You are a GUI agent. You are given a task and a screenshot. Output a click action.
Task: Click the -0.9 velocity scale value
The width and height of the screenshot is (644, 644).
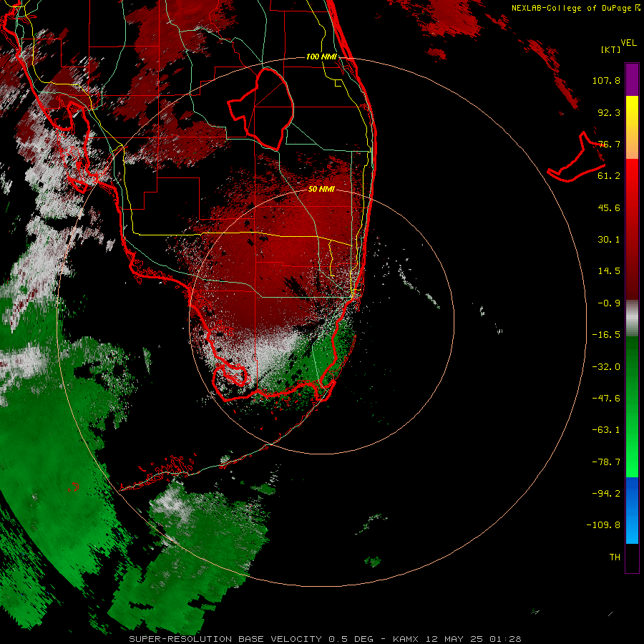609,303
